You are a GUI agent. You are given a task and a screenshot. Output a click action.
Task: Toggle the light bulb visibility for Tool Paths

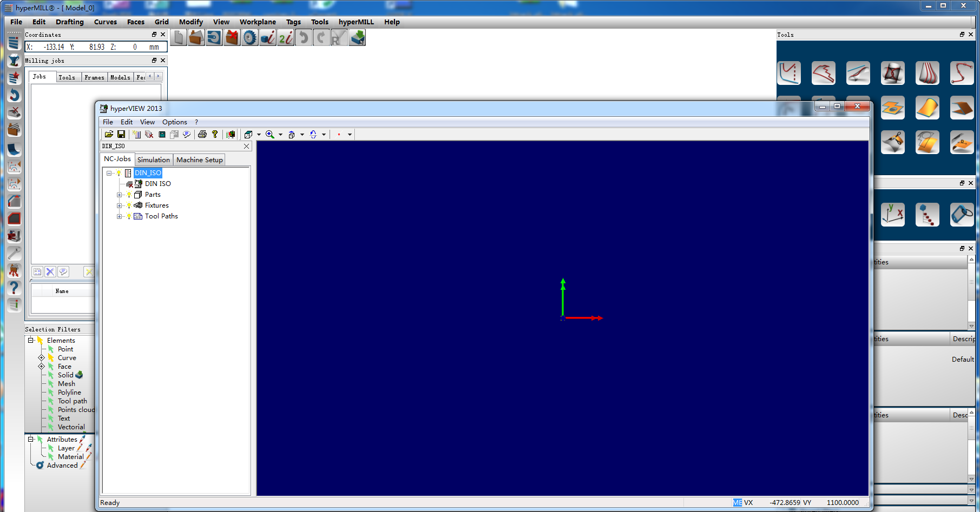[x=129, y=216]
